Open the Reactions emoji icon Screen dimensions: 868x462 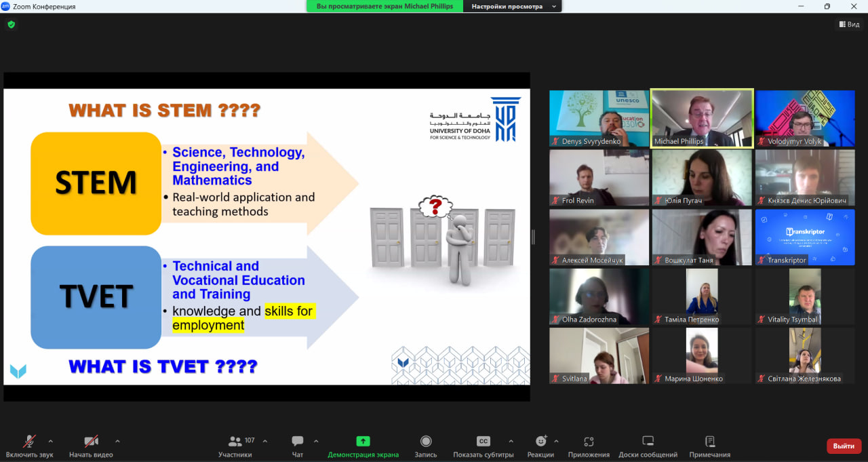click(x=540, y=442)
